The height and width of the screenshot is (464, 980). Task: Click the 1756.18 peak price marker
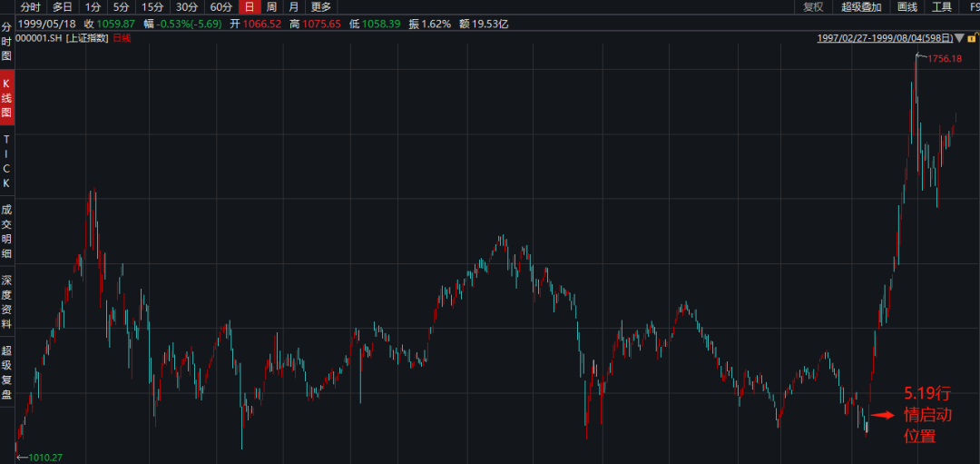pyautogui.click(x=944, y=59)
